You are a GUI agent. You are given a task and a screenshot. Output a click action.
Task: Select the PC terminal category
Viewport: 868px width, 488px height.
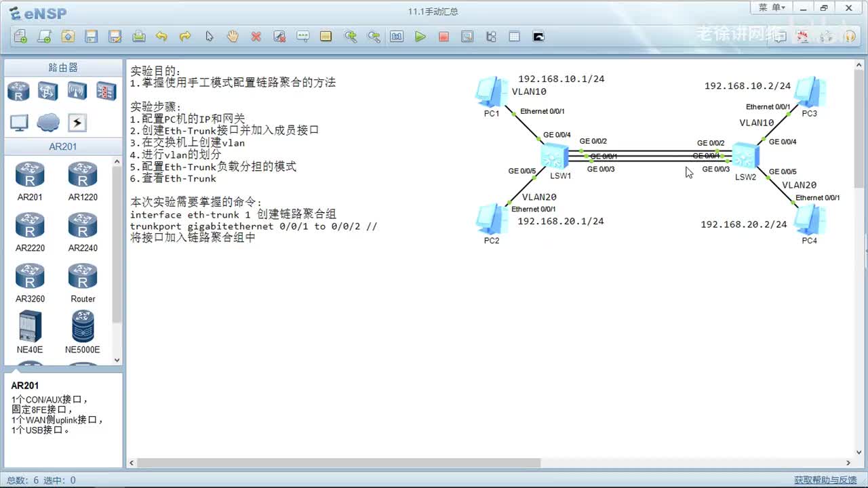(x=19, y=123)
